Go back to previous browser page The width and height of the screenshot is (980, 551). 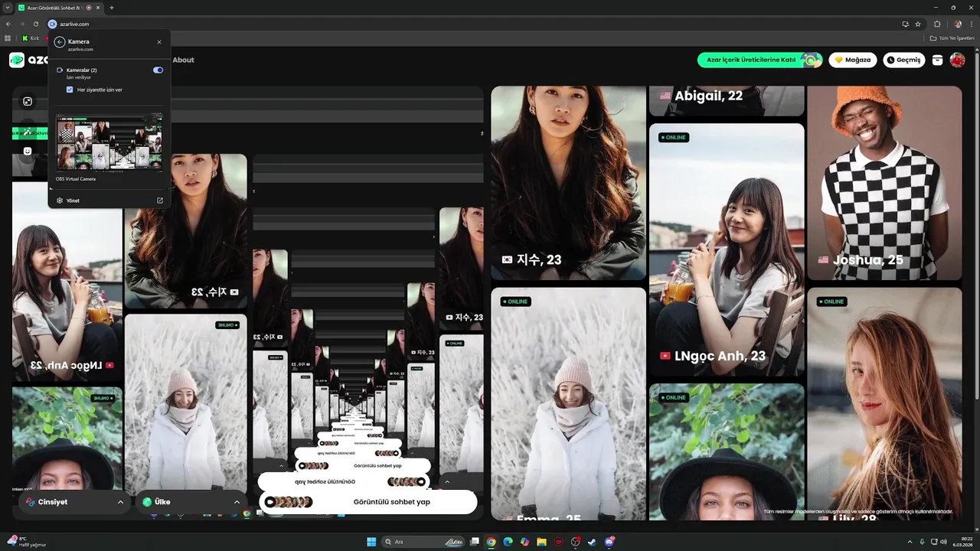click(x=8, y=24)
